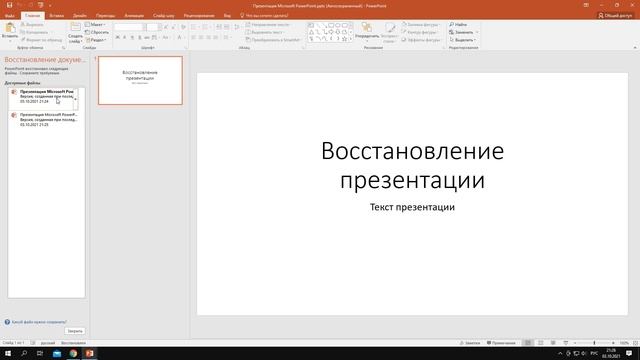Click the fit slide to window icon
The width and height of the screenshot is (640, 360).
635,343
